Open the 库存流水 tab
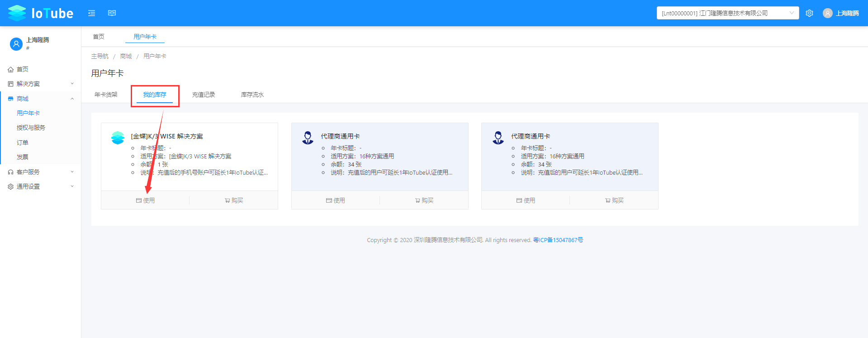The image size is (868, 338). [x=252, y=95]
